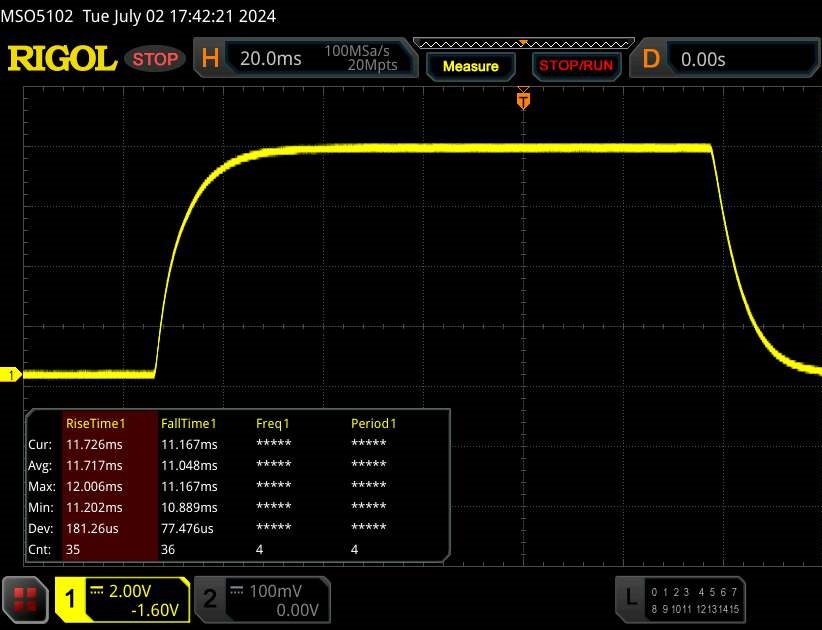The width and height of the screenshot is (822, 630).
Task: Click the RIGOL logo
Action: click(62, 58)
